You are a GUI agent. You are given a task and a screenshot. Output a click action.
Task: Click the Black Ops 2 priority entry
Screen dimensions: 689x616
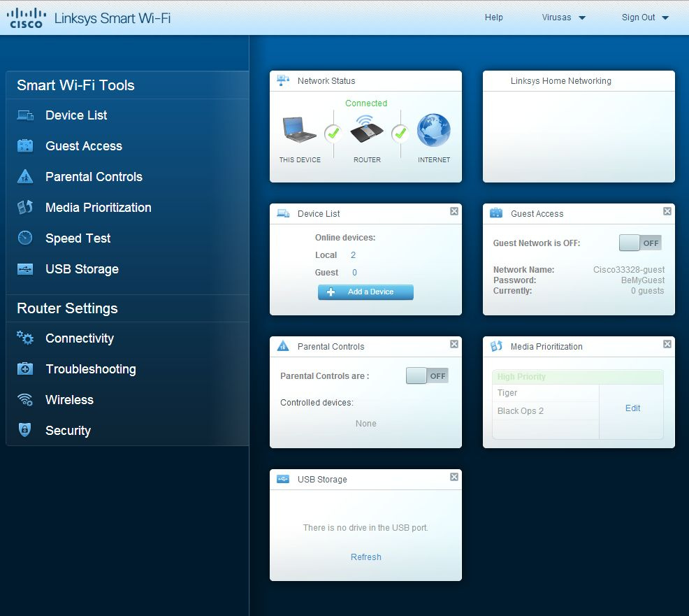(521, 410)
